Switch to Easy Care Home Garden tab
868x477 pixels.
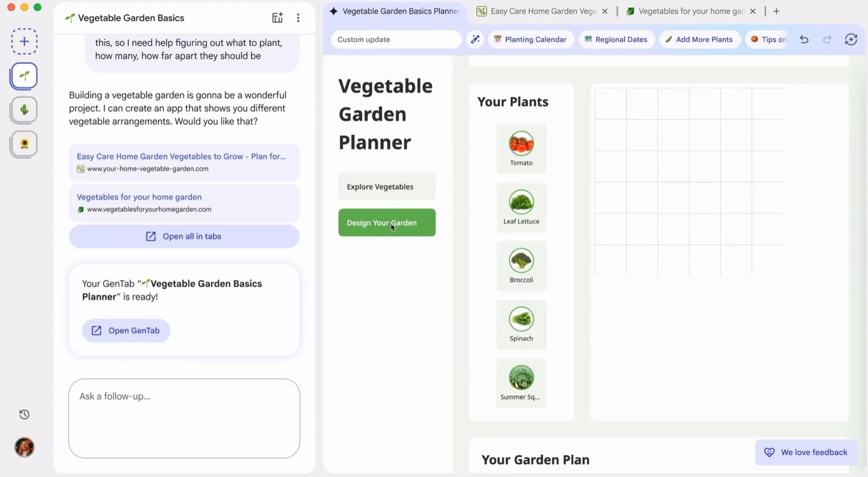pos(538,11)
